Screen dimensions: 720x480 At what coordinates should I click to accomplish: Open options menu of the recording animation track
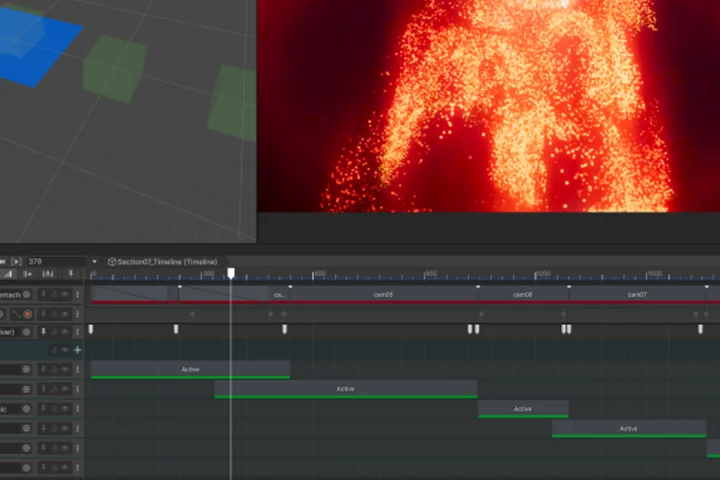[x=77, y=314]
